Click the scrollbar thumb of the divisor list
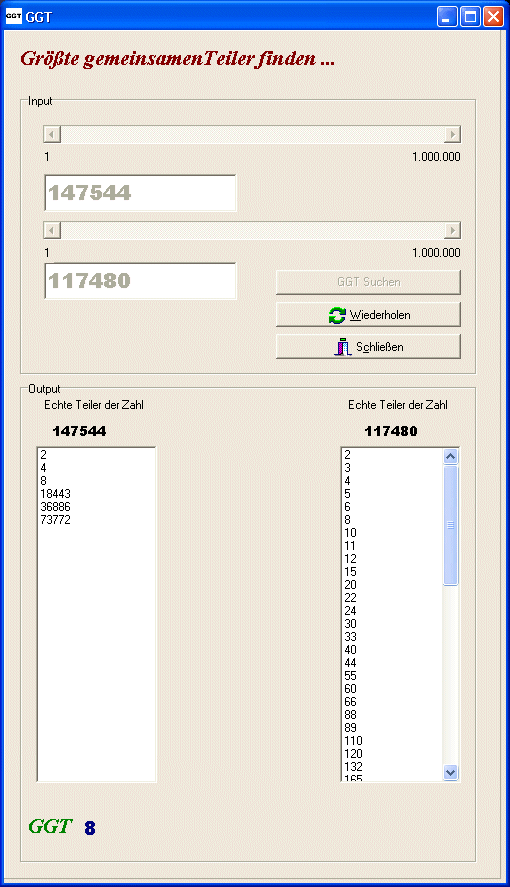This screenshot has width=510, height=887. tap(451, 526)
